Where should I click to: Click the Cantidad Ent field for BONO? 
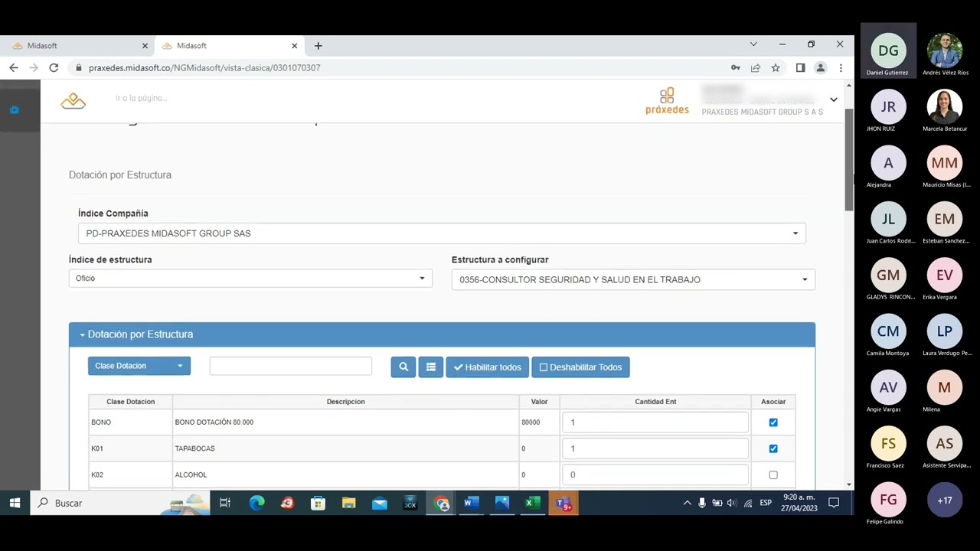click(x=655, y=422)
